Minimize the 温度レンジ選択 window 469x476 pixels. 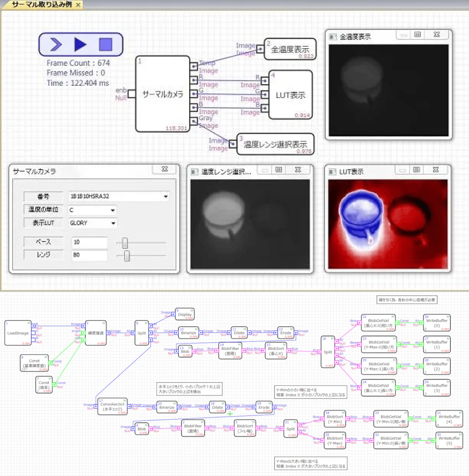point(265,170)
